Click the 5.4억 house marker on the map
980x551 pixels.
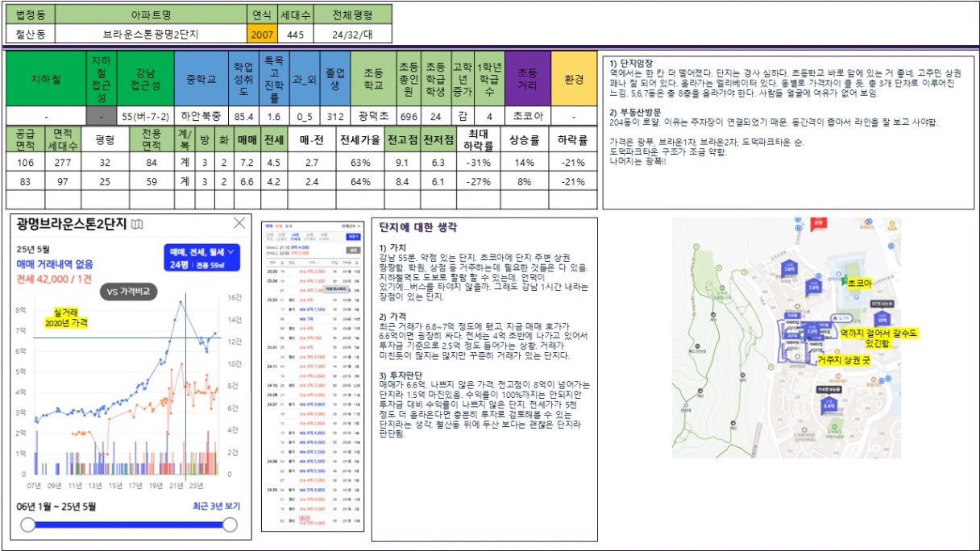point(828,405)
